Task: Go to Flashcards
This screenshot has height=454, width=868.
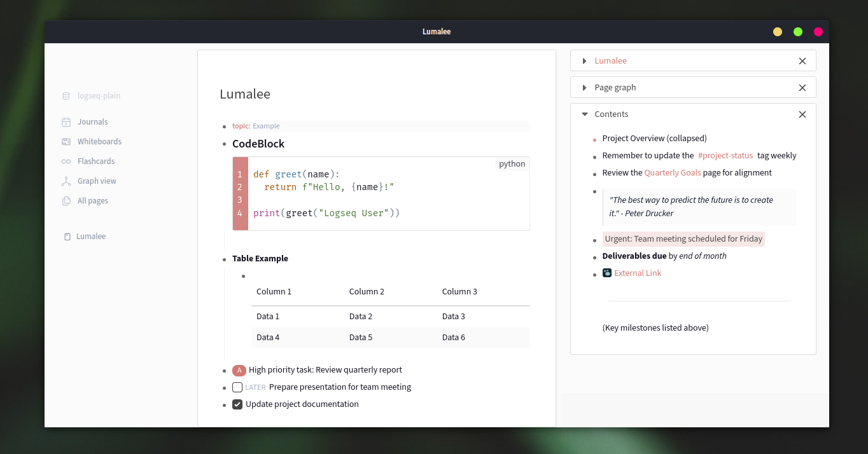Action: (96, 162)
